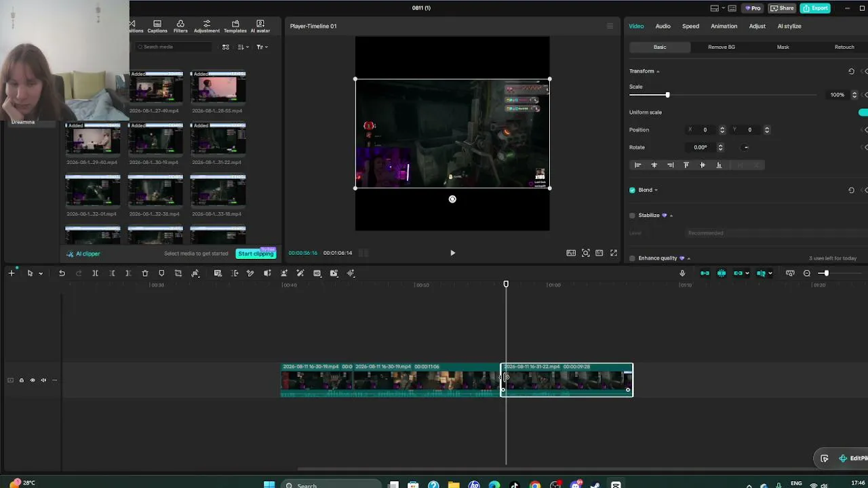The width and height of the screenshot is (868, 488).
Task: Enable the Stabilize checkbox
Action: tap(633, 216)
